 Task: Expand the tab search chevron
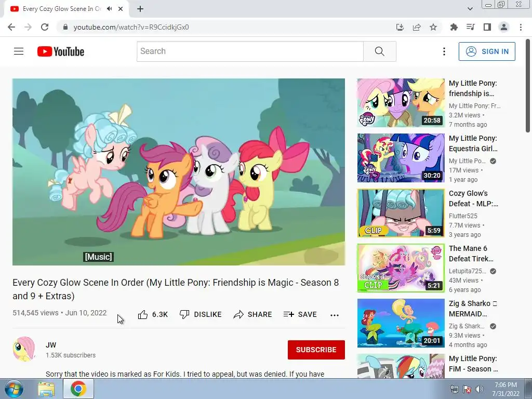(x=470, y=9)
